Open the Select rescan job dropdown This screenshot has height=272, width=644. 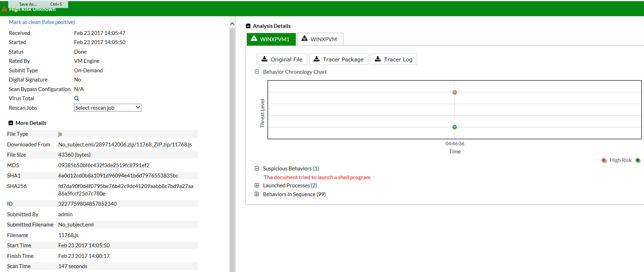pos(107,108)
